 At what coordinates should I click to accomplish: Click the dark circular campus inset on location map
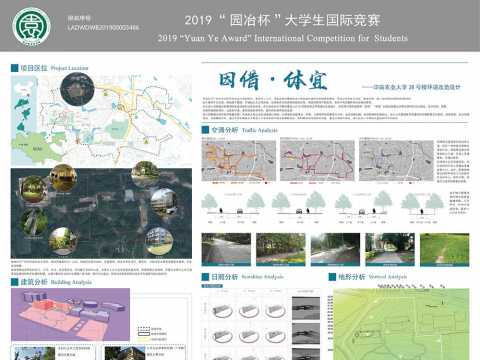tap(78, 89)
